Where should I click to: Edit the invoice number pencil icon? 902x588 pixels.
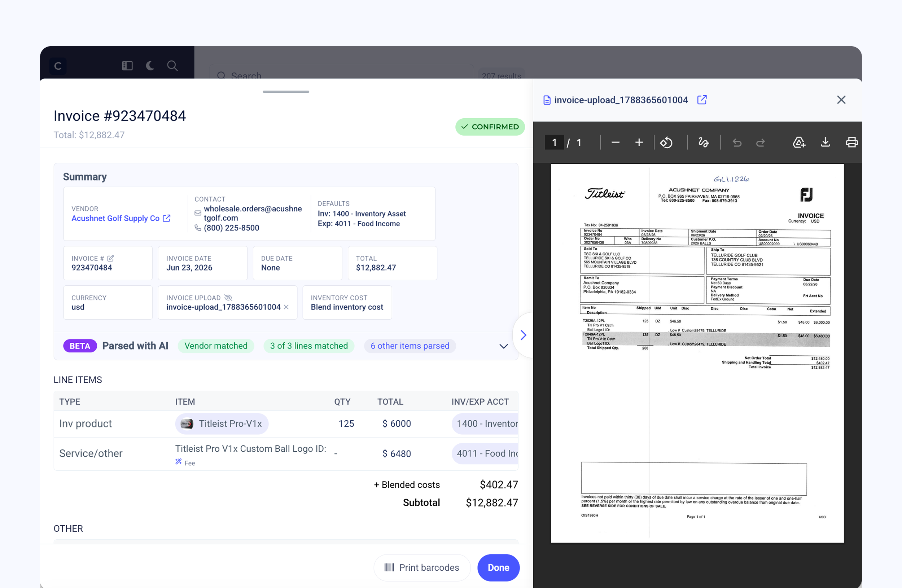click(x=110, y=258)
